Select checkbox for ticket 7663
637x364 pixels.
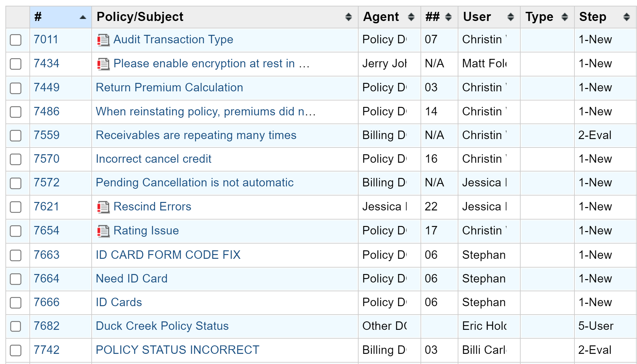[x=16, y=255]
